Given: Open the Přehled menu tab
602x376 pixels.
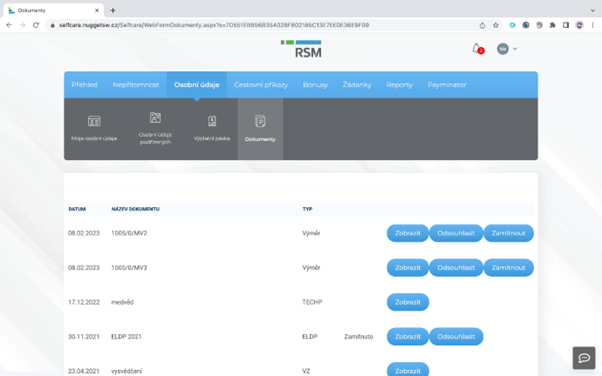Looking at the screenshot, I should pos(84,84).
